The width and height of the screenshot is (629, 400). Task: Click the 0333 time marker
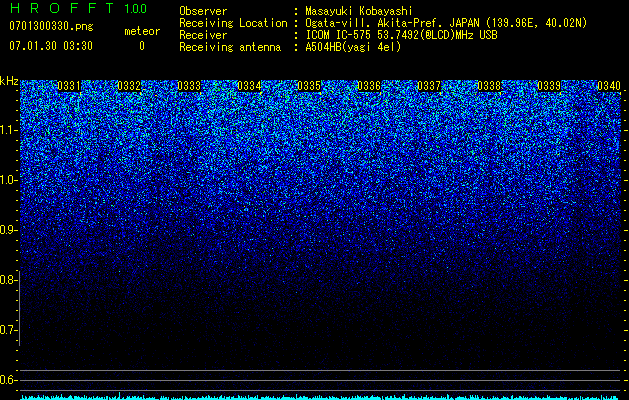pyautogui.click(x=189, y=86)
